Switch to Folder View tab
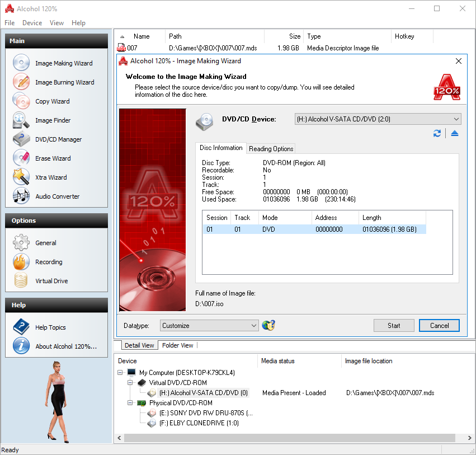The height and width of the screenshot is (455, 476). [x=177, y=345]
